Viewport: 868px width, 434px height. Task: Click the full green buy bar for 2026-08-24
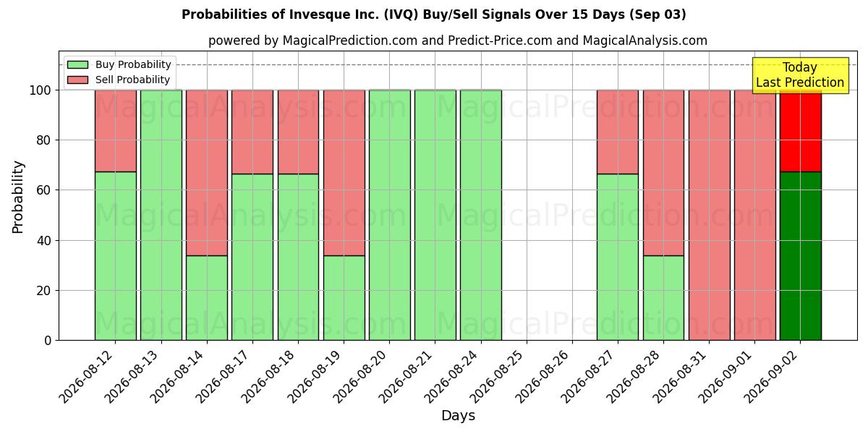point(481,215)
